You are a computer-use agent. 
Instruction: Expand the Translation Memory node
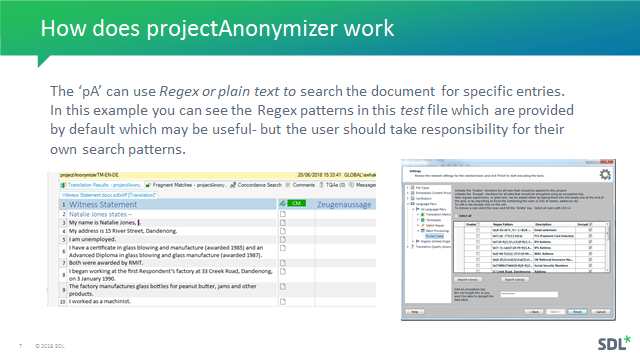418,214
